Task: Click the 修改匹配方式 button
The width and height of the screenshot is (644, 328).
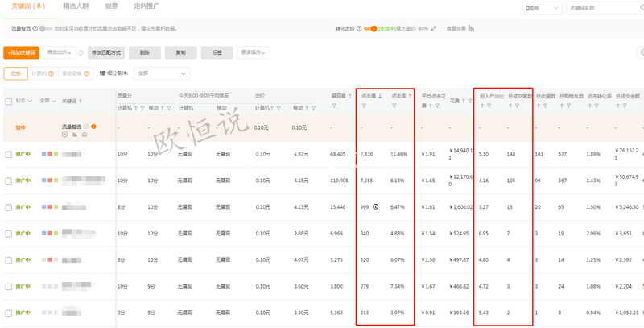Action: [x=105, y=52]
